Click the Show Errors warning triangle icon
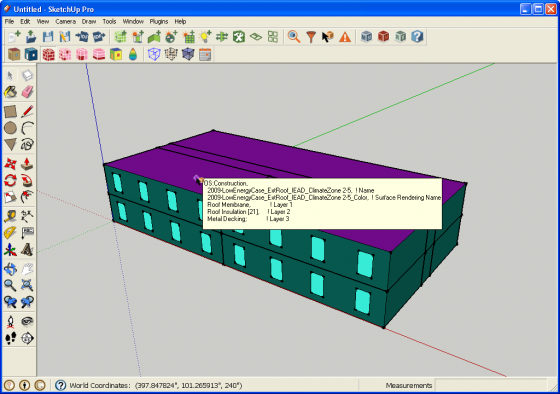Viewport: 560px width, 394px height. (345, 37)
